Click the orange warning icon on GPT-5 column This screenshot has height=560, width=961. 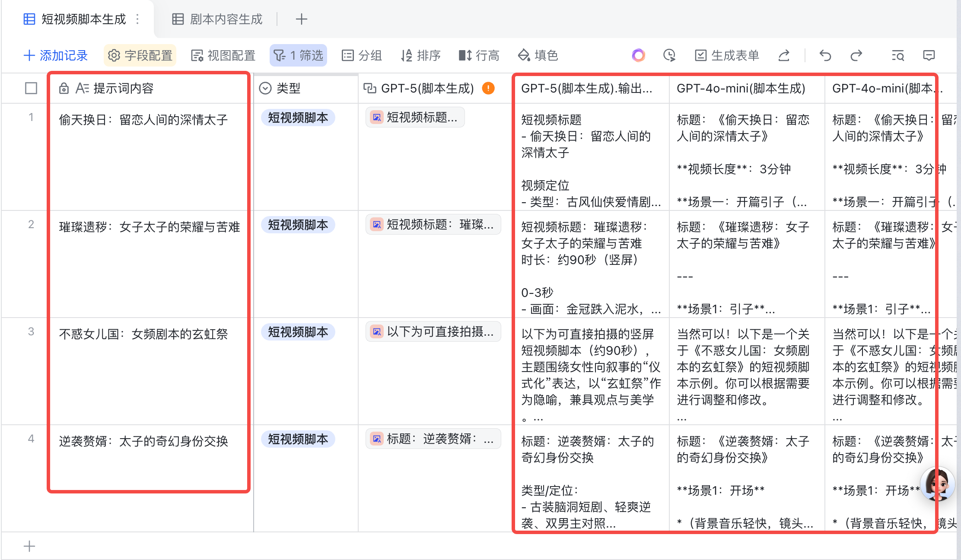click(x=488, y=88)
